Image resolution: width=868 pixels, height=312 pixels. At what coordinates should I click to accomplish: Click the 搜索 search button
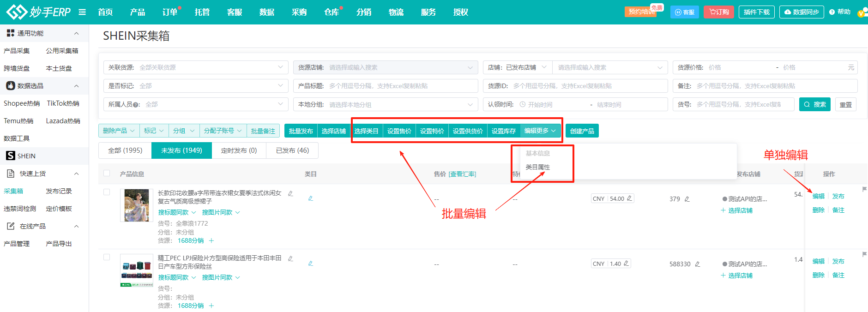[x=815, y=104]
